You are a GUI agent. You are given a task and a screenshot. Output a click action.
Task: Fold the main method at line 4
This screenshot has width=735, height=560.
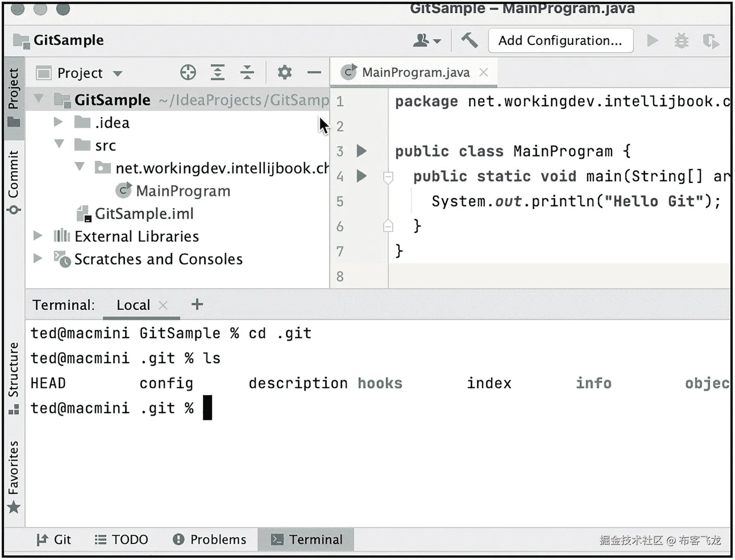[388, 177]
